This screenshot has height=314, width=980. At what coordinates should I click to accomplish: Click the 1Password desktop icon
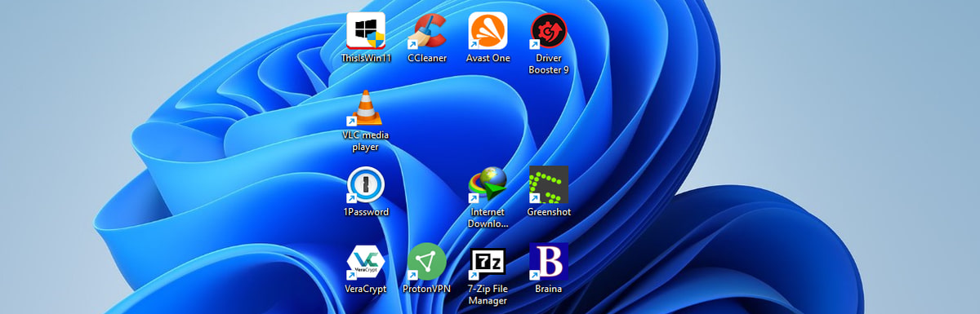click(x=365, y=185)
